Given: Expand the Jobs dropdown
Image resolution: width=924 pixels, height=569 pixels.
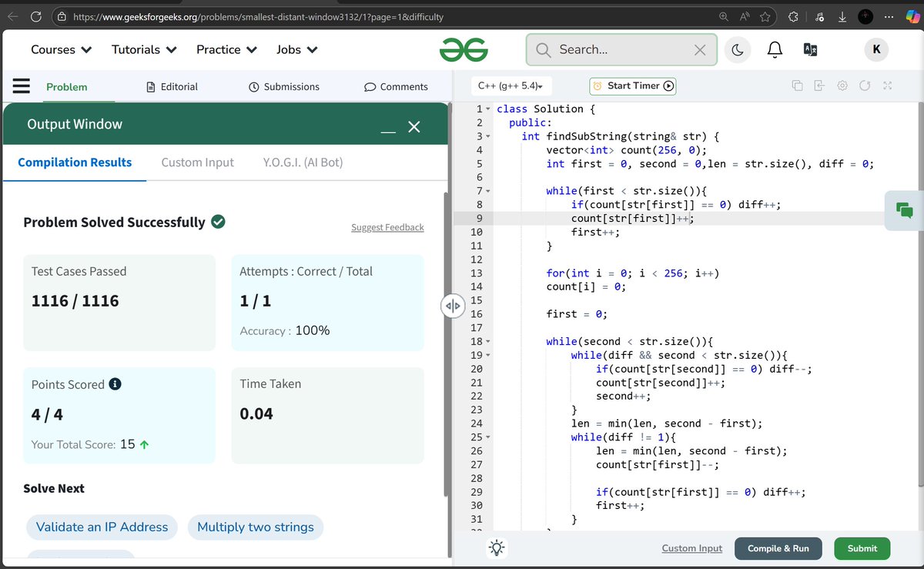Looking at the screenshot, I should click(x=297, y=49).
